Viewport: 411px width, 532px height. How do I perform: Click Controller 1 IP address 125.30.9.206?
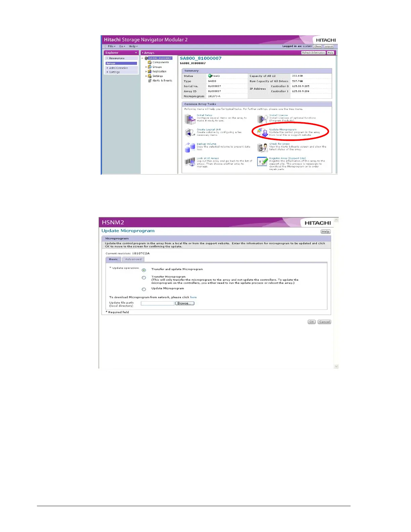[x=301, y=91]
